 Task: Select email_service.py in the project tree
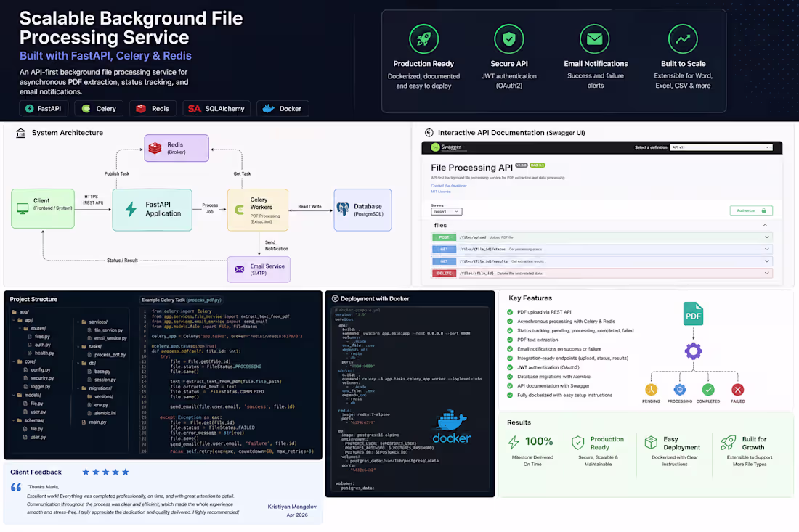pyautogui.click(x=107, y=338)
